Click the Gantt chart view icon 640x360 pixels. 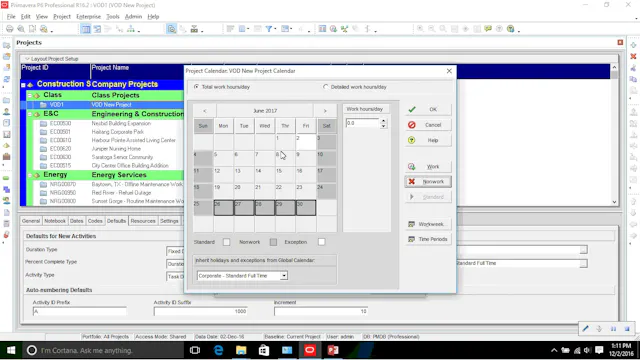[97, 29]
